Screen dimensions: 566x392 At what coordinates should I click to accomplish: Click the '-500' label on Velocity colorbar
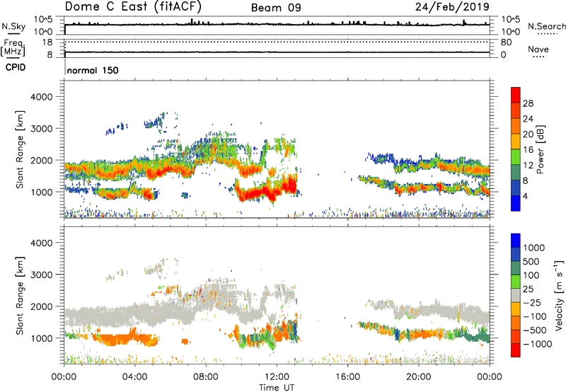(535, 330)
